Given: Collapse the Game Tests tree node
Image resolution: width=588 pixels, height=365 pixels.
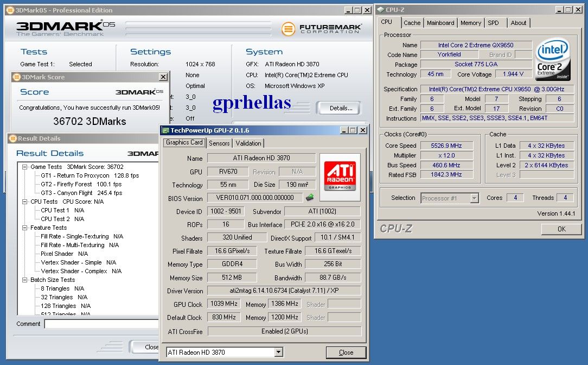Looking at the screenshot, I should (x=25, y=167).
